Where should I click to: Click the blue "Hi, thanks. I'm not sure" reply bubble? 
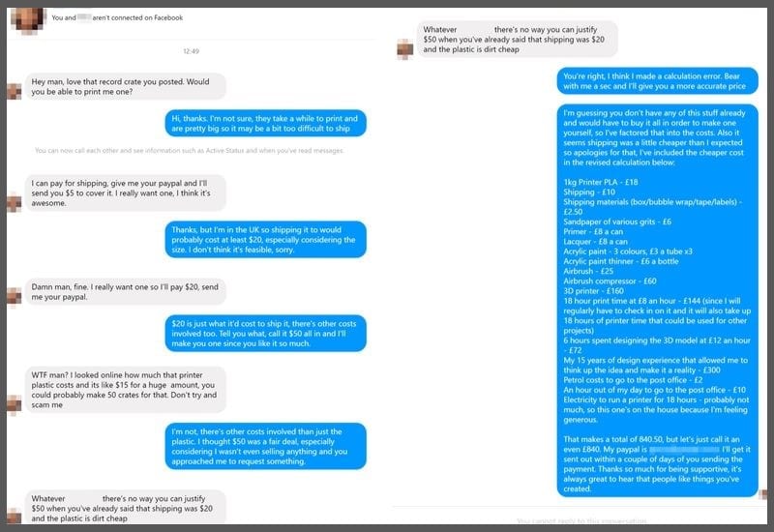click(266, 124)
